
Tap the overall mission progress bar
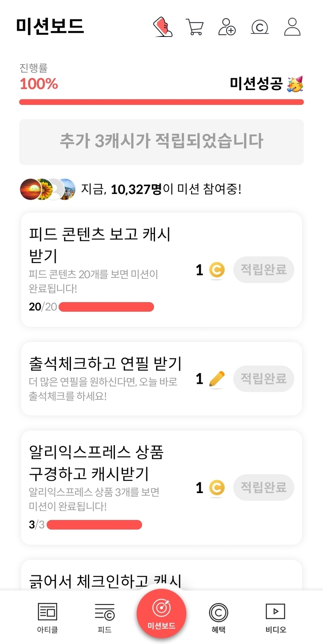coord(161,102)
